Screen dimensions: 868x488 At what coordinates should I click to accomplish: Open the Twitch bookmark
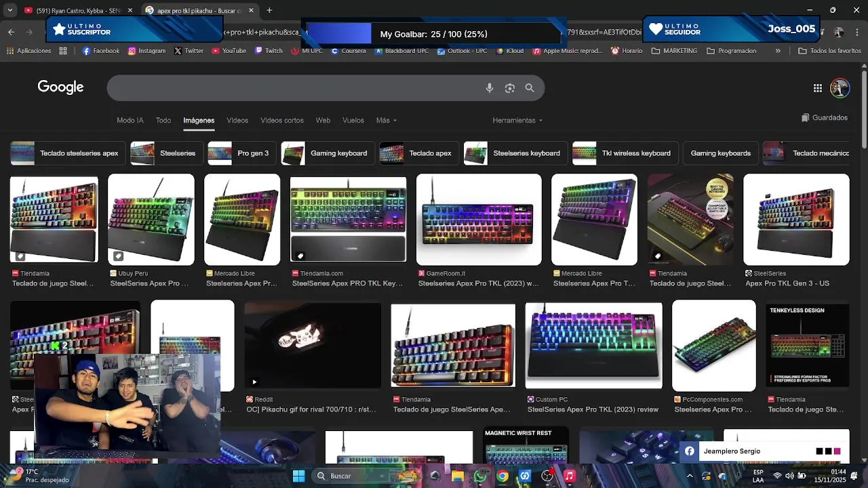(x=269, y=51)
